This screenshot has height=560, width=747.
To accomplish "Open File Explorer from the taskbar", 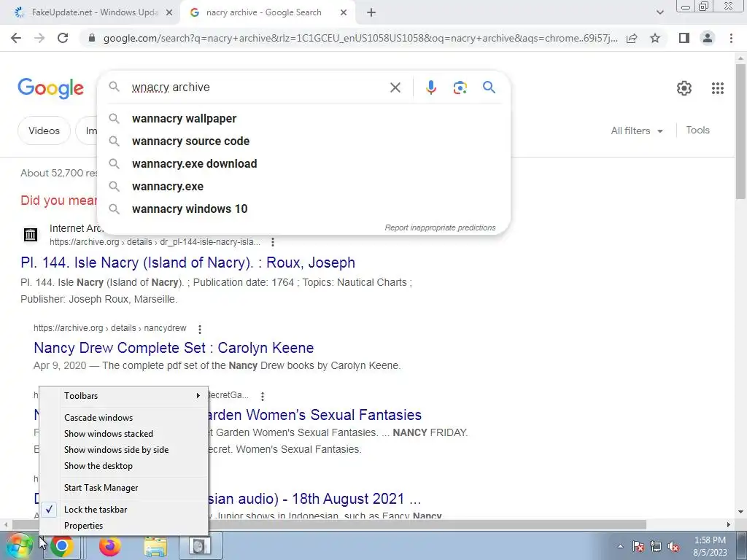I will 156,547.
